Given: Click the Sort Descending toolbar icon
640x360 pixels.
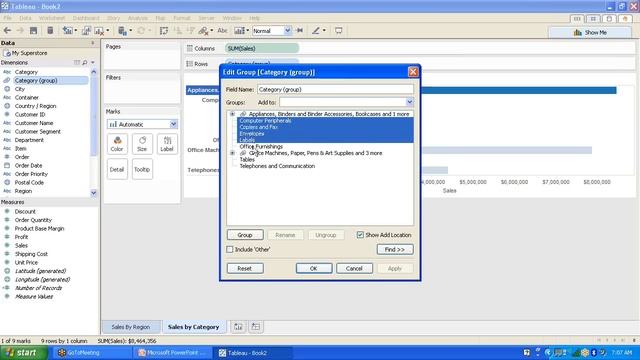Looking at the screenshot, I should point(191,31).
